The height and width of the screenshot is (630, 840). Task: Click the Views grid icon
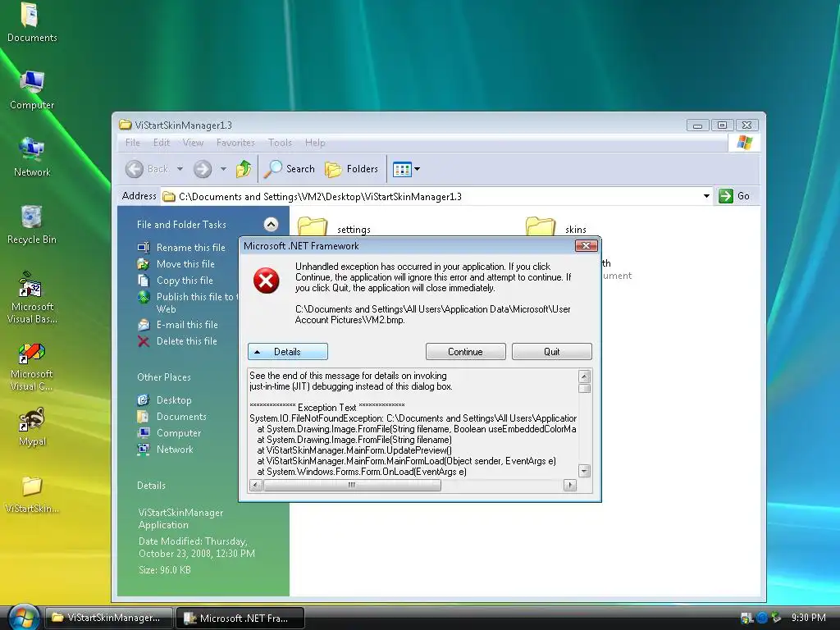click(x=402, y=169)
